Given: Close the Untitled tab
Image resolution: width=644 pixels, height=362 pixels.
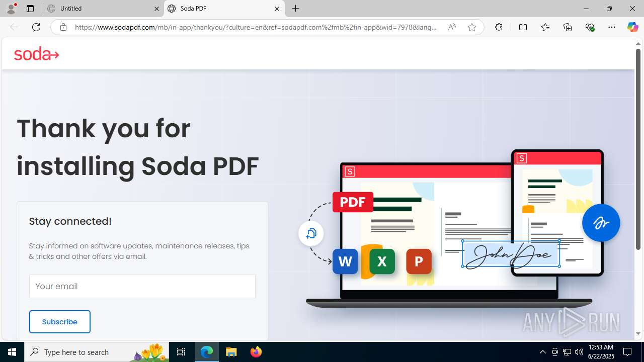Looking at the screenshot, I should coord(156,9).
